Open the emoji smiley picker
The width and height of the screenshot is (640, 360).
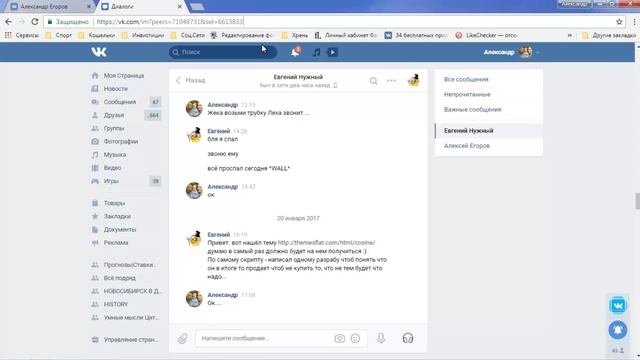click(x=356, y=338)
